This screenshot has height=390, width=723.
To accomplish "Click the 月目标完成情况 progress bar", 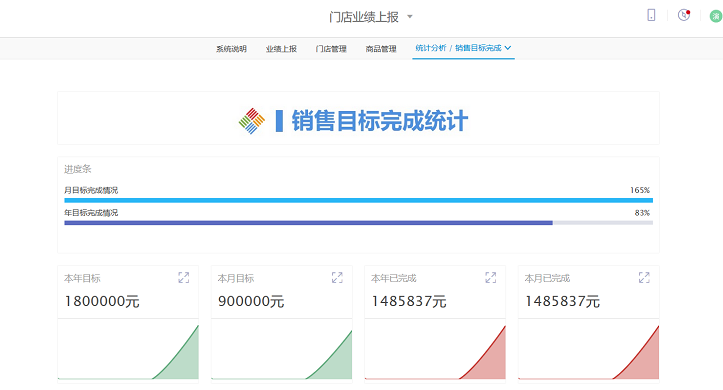I will click(x=358, y=201).
